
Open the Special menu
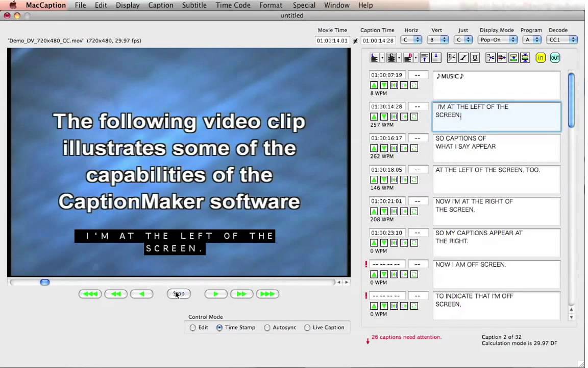(x=304, y=5)
